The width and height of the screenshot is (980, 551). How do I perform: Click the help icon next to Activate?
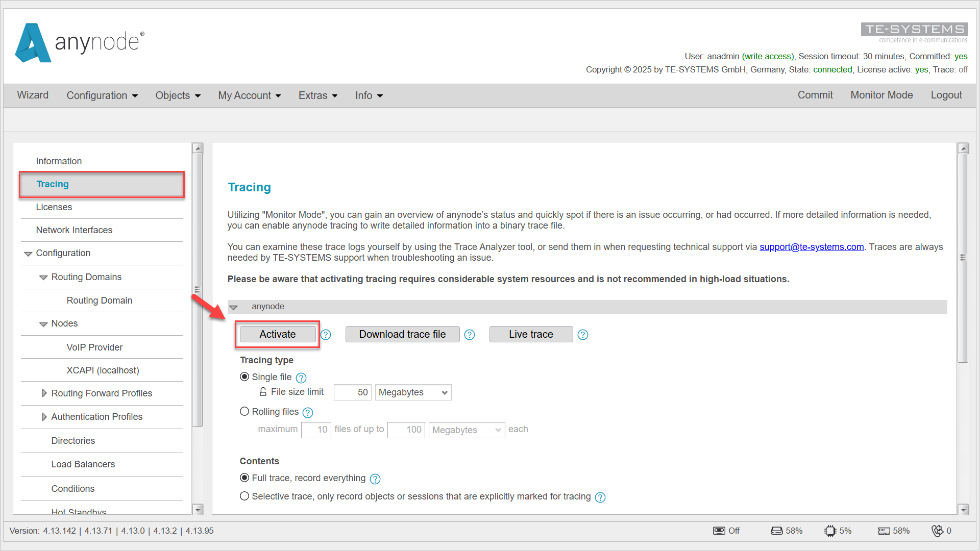coord(326,335)
